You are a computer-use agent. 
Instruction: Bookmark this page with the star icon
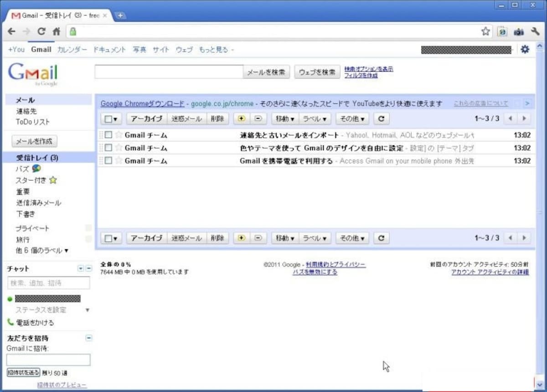click(x=486, y=31)
